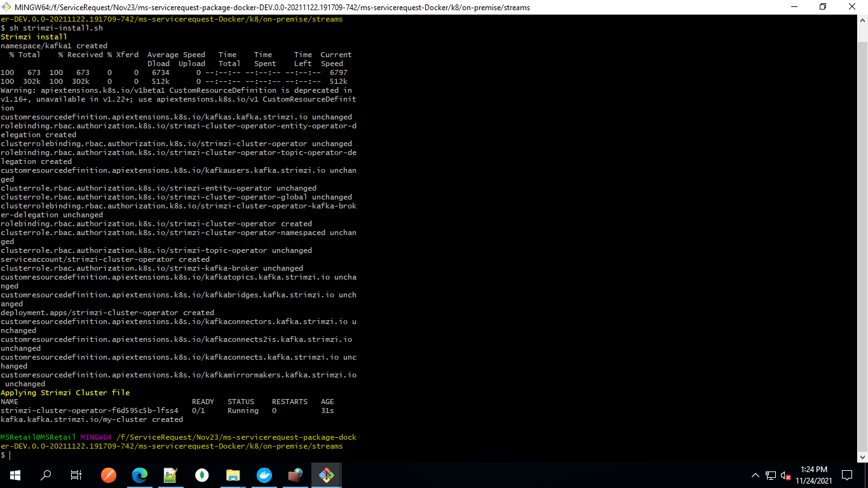The height and width of the screenshot is (488, 868).
Task: Open the Windows Start menu
Action: [15, 475]
